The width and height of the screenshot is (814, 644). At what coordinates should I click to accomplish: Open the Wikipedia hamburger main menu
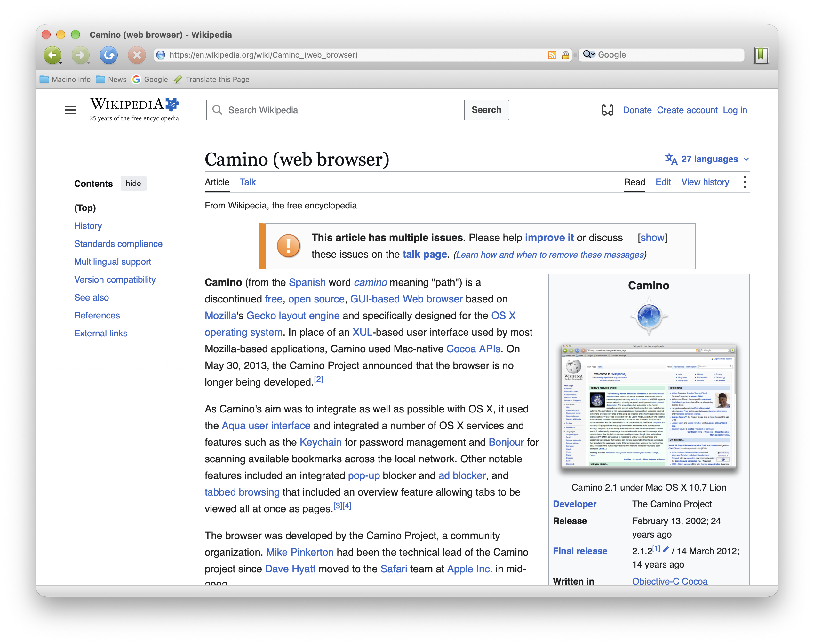70,110
